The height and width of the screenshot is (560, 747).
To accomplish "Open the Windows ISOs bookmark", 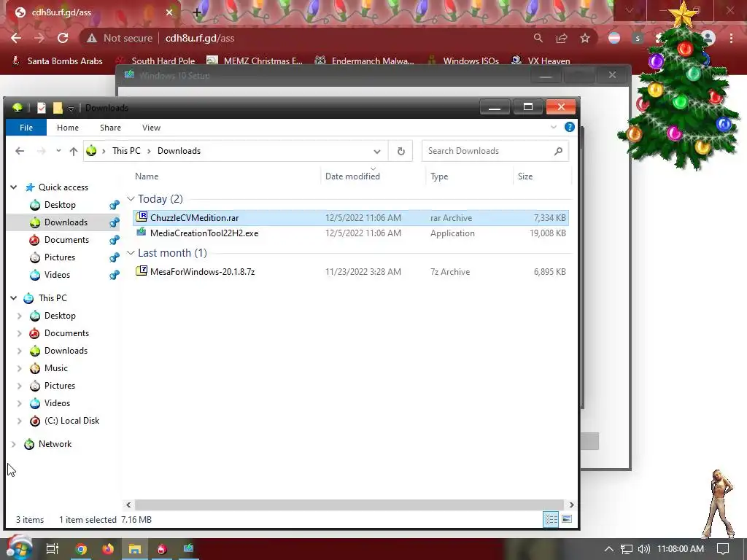I will [x=463, y=61].
